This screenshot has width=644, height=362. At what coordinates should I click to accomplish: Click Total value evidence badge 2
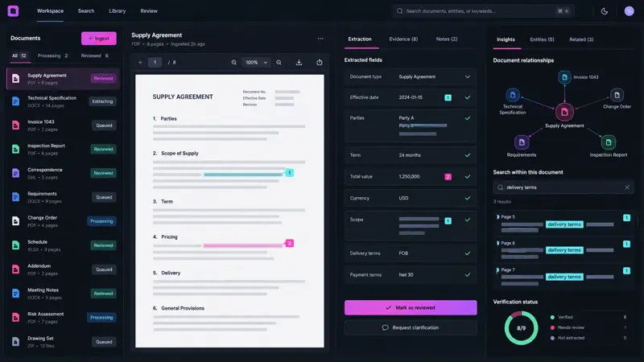click(448, 177)
